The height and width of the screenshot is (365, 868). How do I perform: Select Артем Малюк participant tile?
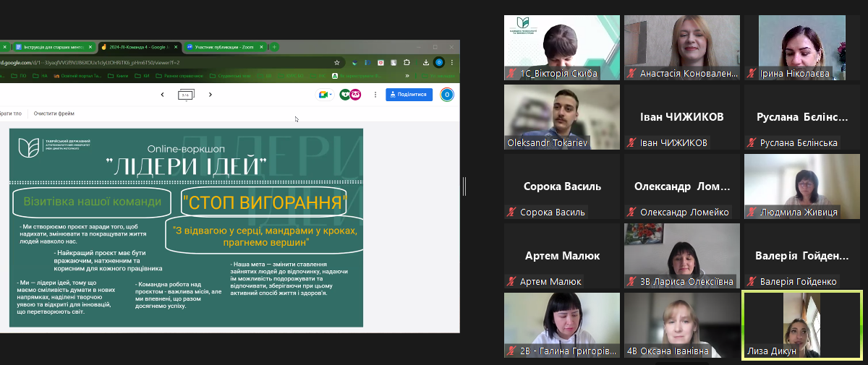562,256
